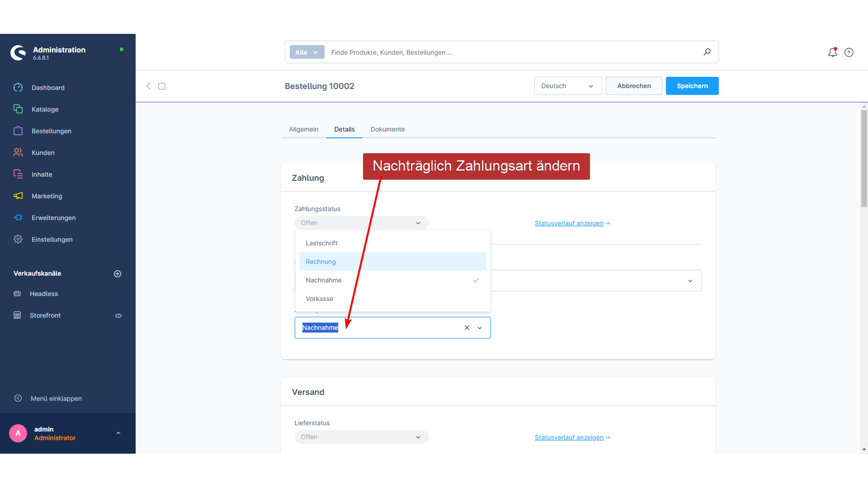The image size is (868, 488).
Task: Open the help question mark icon
Action: click(x=849, y=53)
